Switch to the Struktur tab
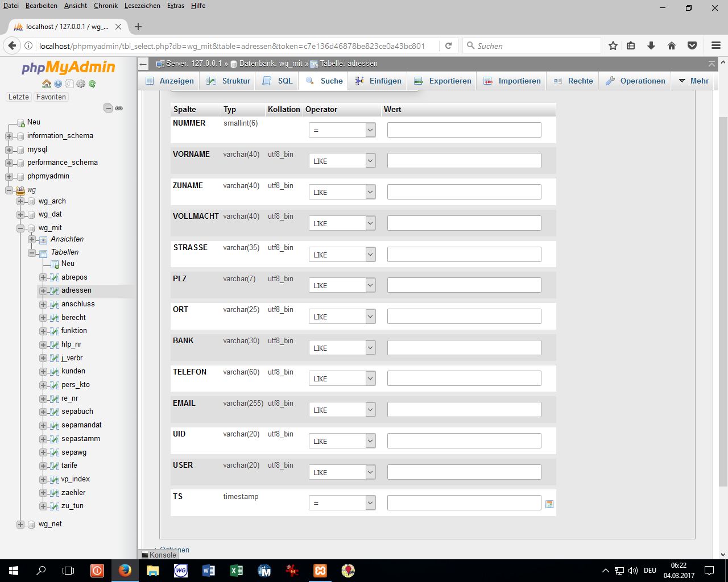Viewport: 728px width, 582px height. pyautogui.click(x=230, y=81)
